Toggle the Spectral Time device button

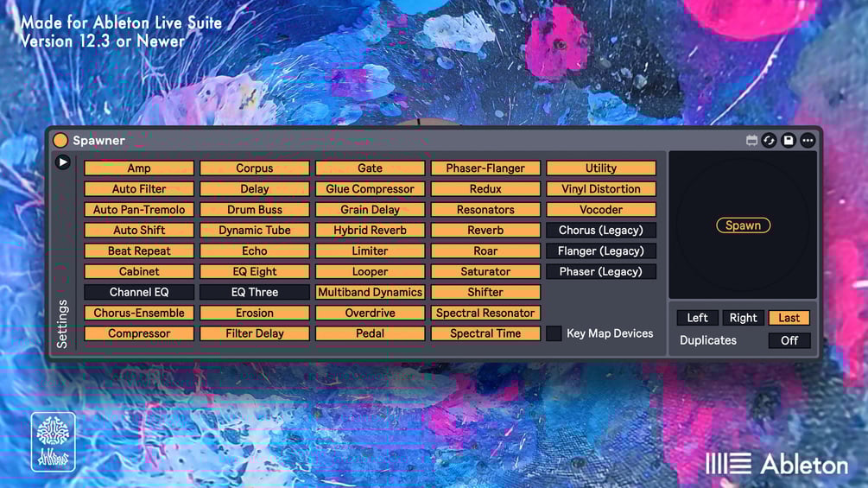point(485,333)
